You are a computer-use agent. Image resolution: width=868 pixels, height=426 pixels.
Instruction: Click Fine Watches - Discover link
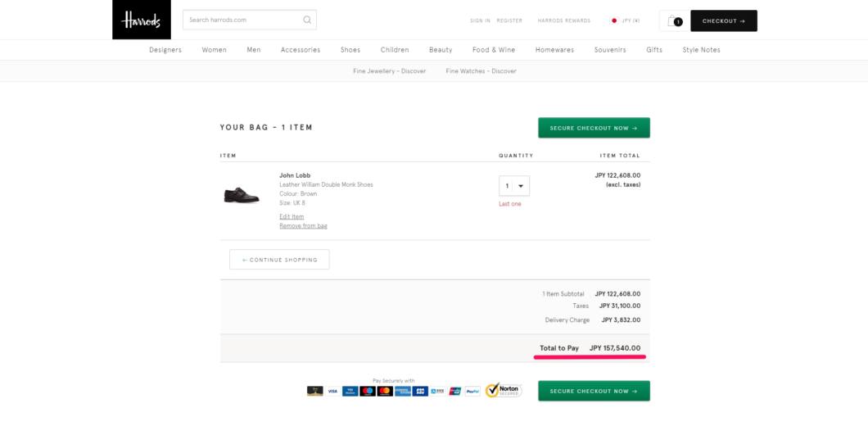point(481,71)
